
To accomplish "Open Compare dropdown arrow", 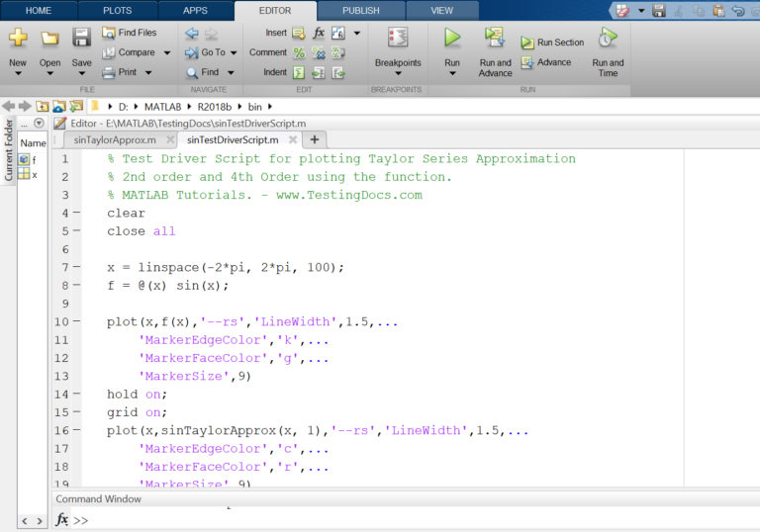I will pos(166,52).
